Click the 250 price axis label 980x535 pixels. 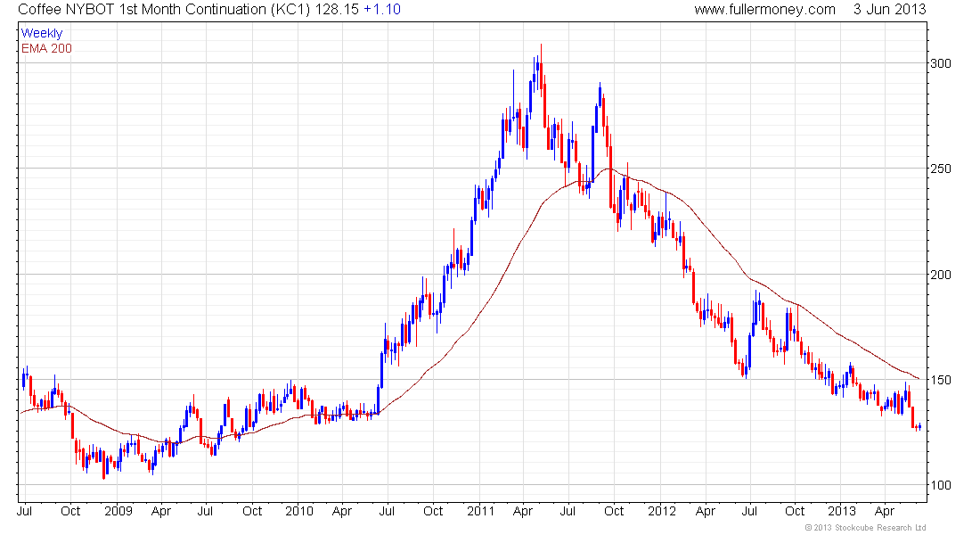pyautogui.click(x=941, y=169)
